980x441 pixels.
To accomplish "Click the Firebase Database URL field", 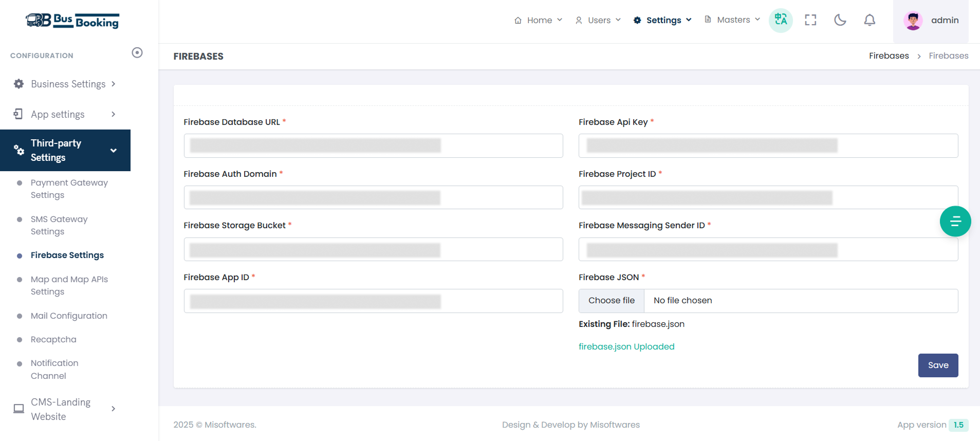I will pos(374,145).
